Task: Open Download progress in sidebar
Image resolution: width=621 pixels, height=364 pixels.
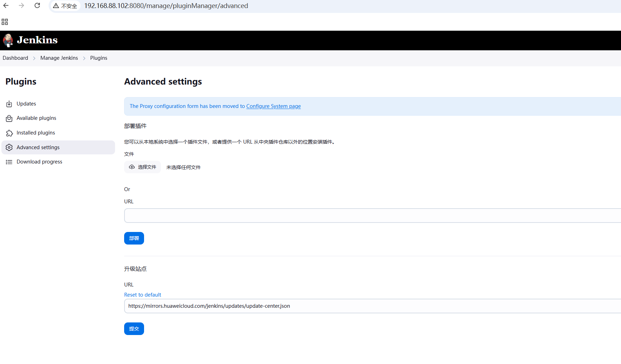Action: [x=58, y=162]
